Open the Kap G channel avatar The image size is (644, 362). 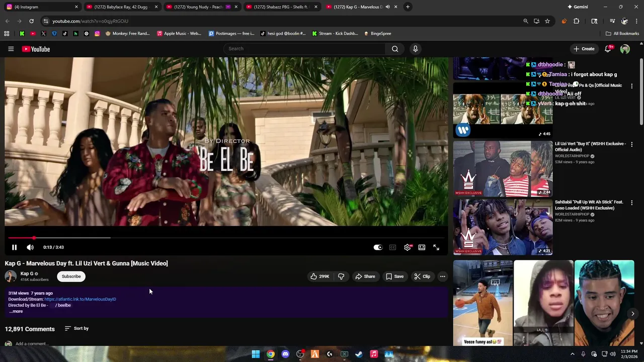(11, 277)
